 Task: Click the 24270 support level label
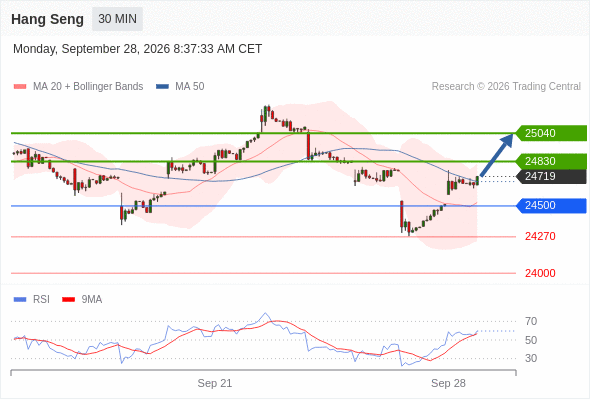[540, 236]
